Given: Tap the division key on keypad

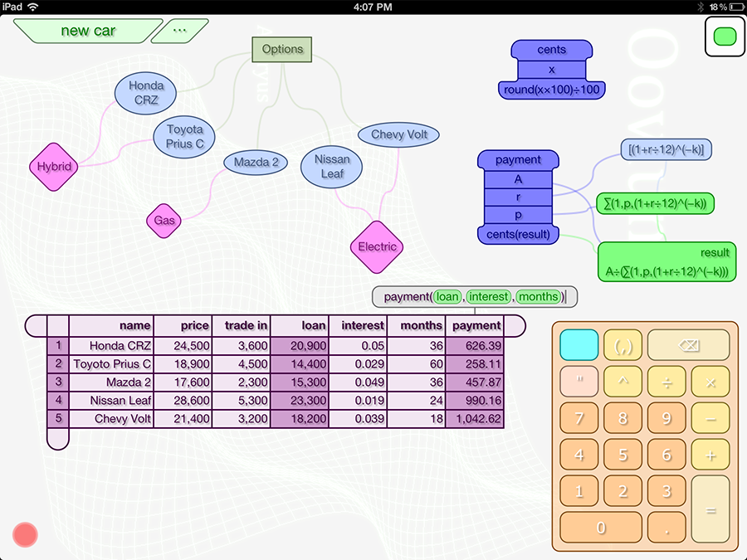Looking at the screenshot, I should click(666, 382).
